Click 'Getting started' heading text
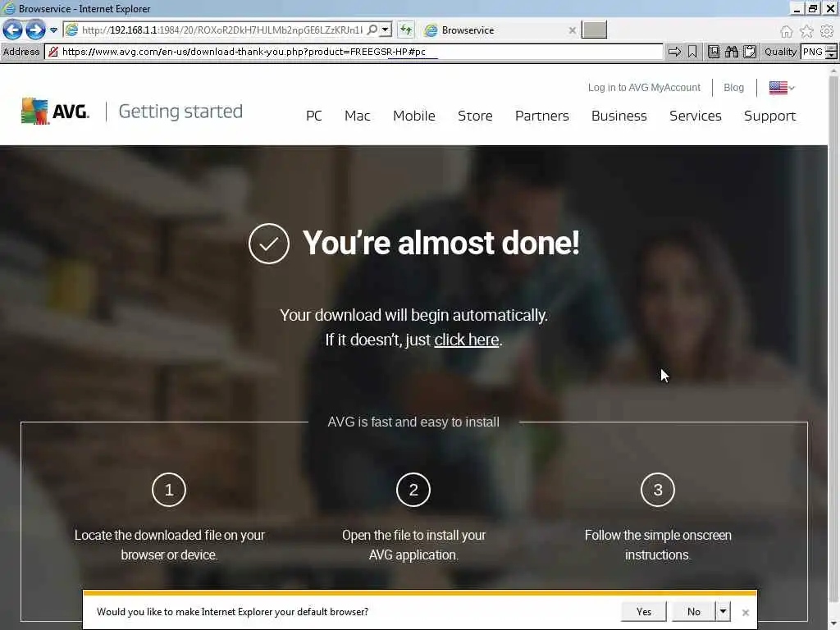The height and width of the screenshot is (630, 840). (x=180, y=112)
